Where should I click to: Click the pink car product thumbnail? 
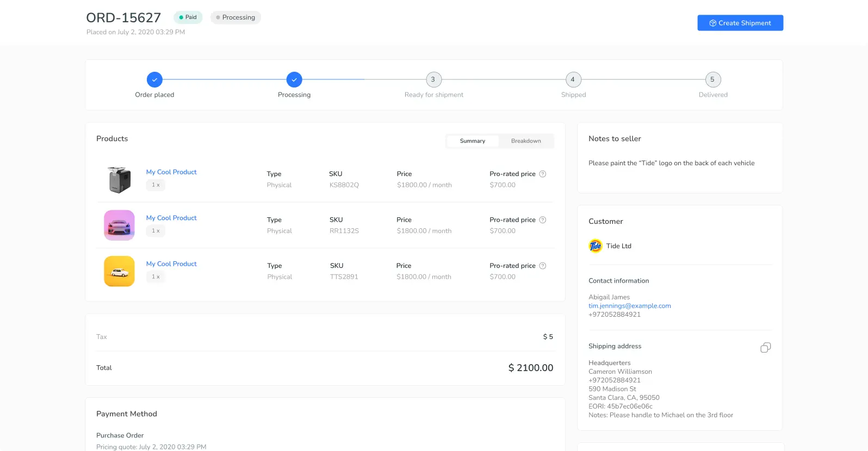pyautogui.click(x=120, y=225)
